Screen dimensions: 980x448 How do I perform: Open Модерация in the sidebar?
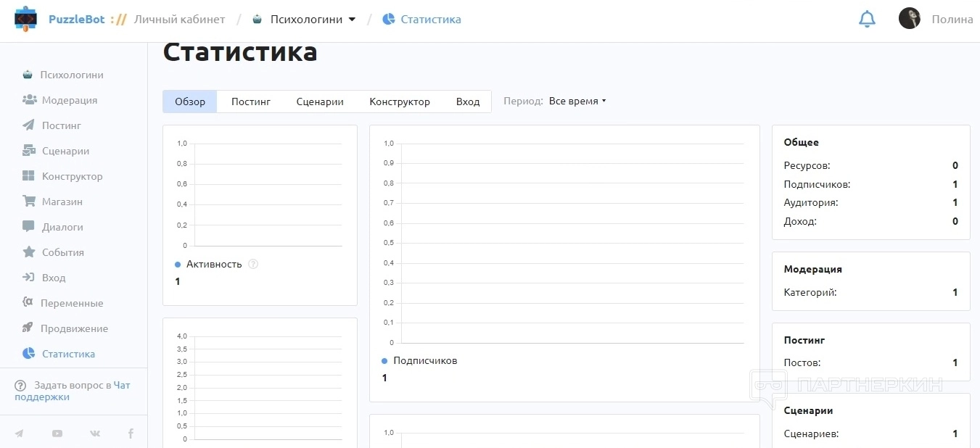click(69, 100)
